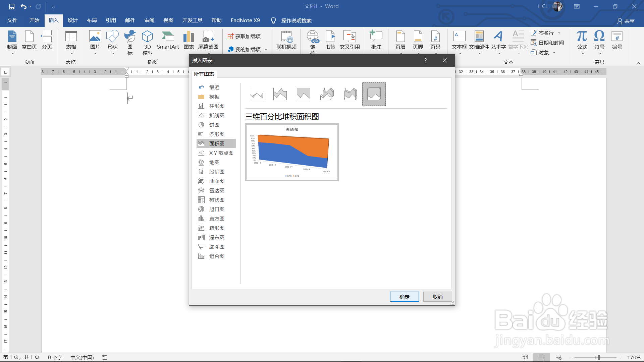644x362 pixels.
Task: Expand the 我的加载项 dropdown arrow
Action: coord(266,50)
